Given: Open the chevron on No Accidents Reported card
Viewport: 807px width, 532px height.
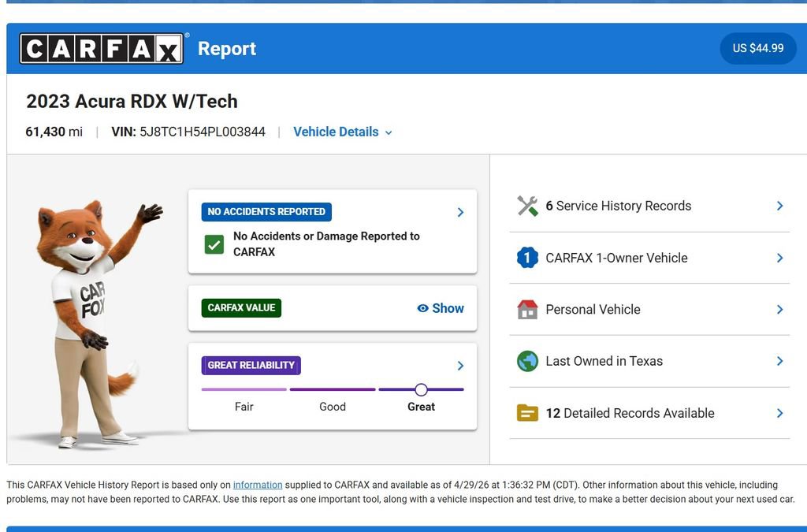Looking at the screenshot, I should tap(460, 212).
